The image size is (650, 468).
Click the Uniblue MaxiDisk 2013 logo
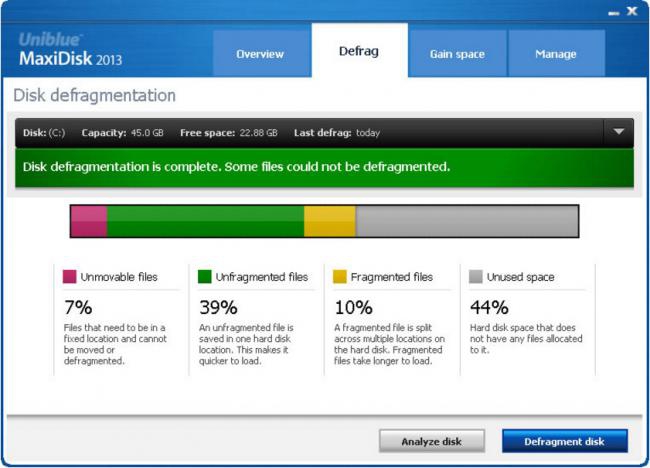pos(70,50)
